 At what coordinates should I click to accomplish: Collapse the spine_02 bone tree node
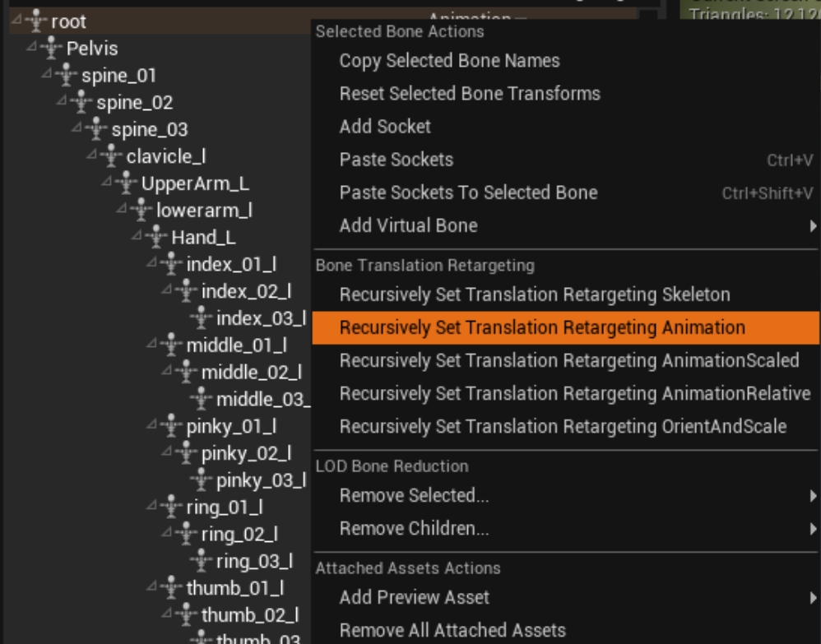point(62,102)
